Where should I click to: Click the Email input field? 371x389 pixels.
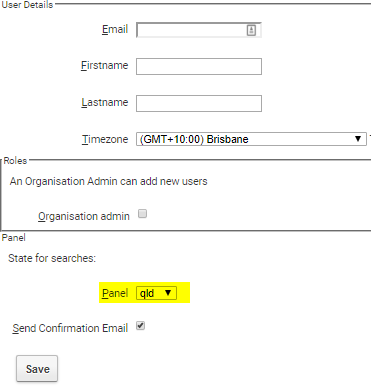click(199, 30)
